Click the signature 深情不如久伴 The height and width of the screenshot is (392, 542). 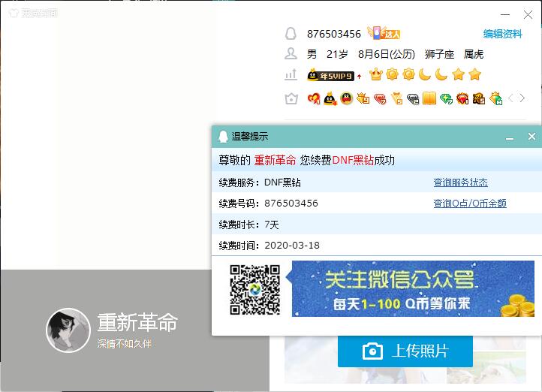point(125,343)
